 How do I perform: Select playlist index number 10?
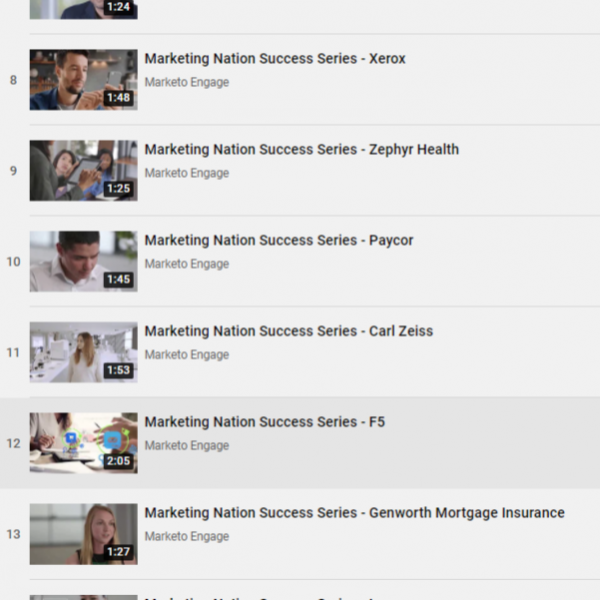coord(13,262)
